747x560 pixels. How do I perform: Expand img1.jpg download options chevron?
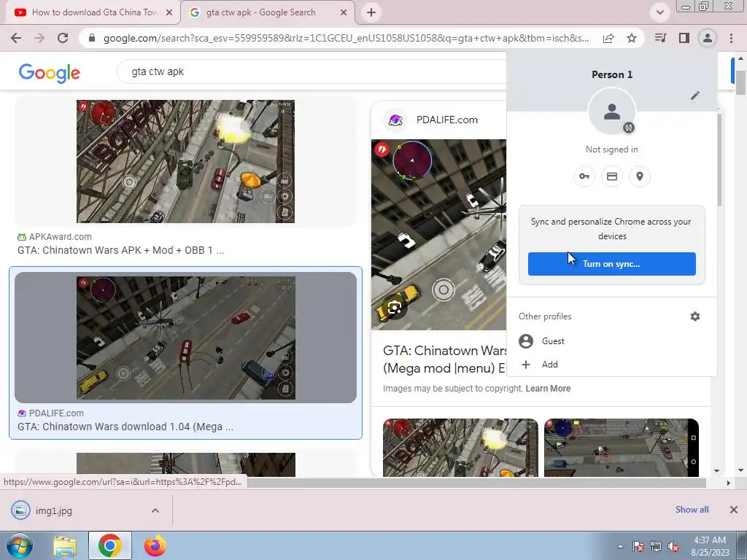pyautogui.click(x=155, y=510)
